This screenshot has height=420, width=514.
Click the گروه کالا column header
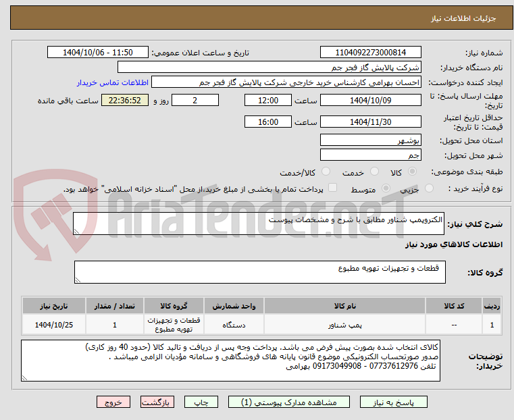click(x=174, y=306)
